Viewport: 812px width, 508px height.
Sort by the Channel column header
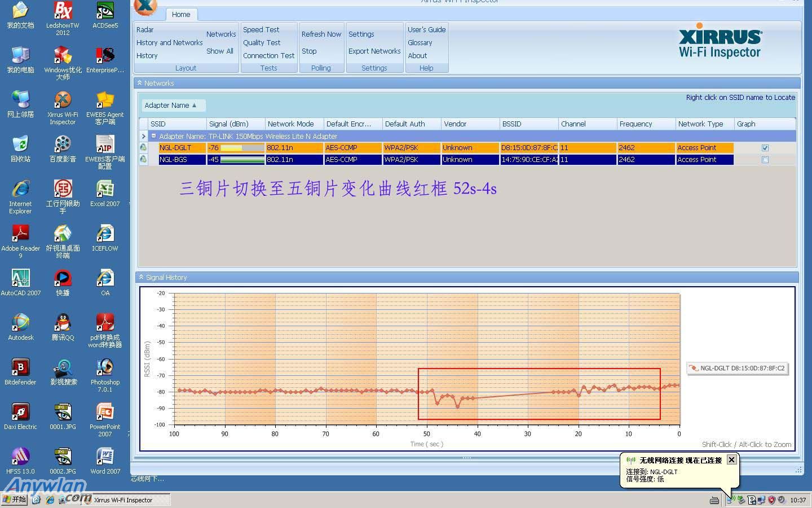point(588,124)
